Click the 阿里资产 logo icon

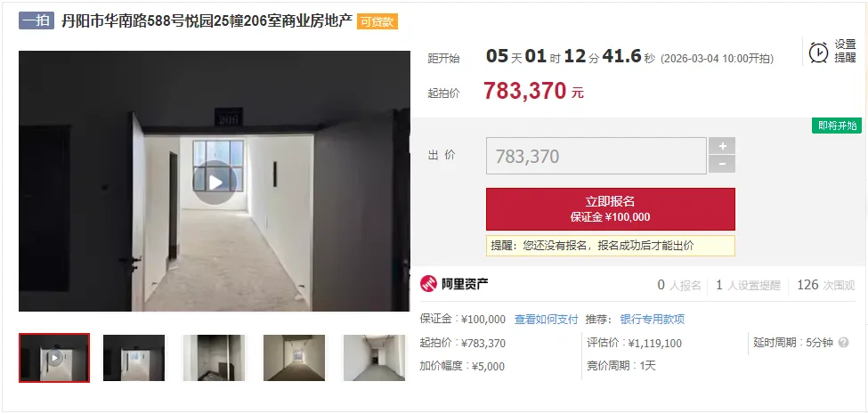point(428,285)
